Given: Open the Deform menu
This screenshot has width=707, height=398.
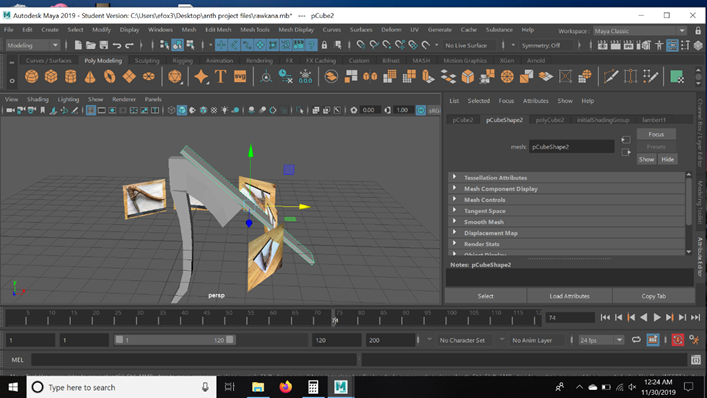Looking at the screenshot, I should click(x=391, y=29).
